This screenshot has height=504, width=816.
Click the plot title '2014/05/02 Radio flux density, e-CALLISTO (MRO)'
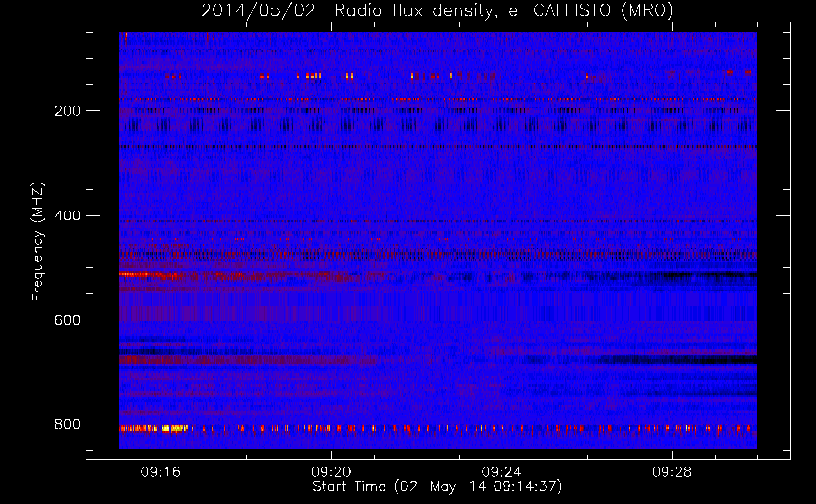437,10
